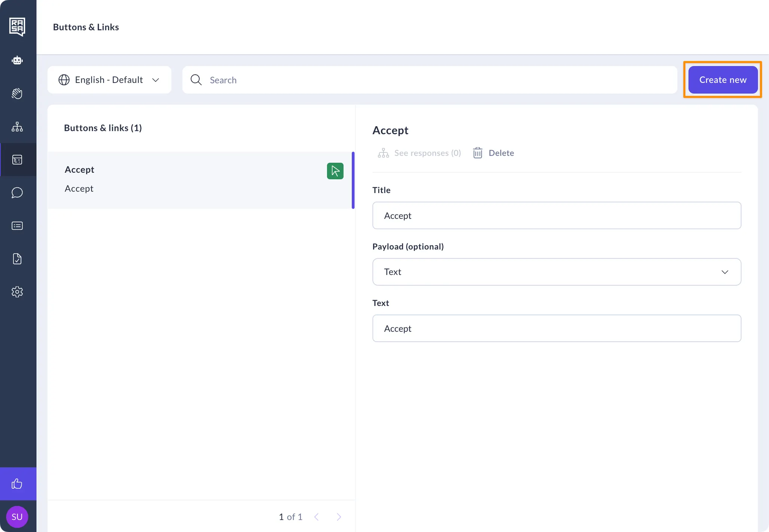Open the English - Default language dropdown

point(109,80)
